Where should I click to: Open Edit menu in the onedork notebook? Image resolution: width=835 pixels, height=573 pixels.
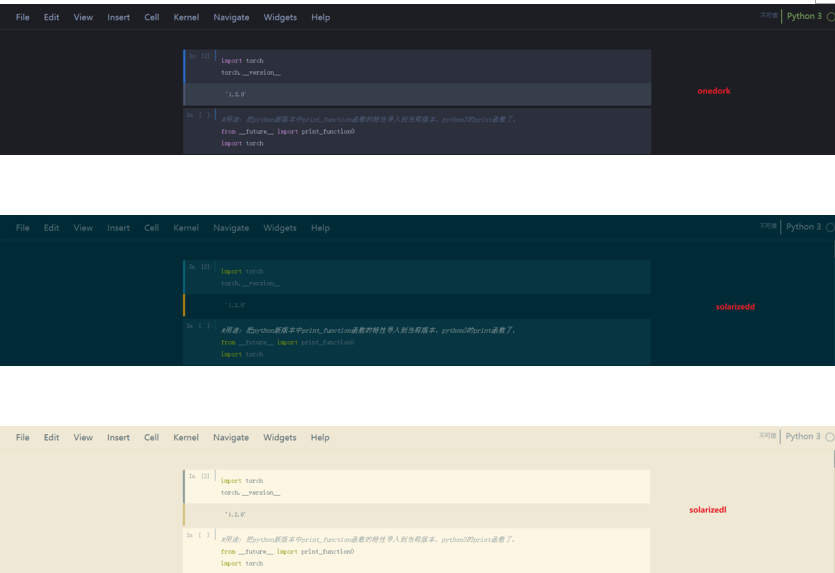pos(51,17)
